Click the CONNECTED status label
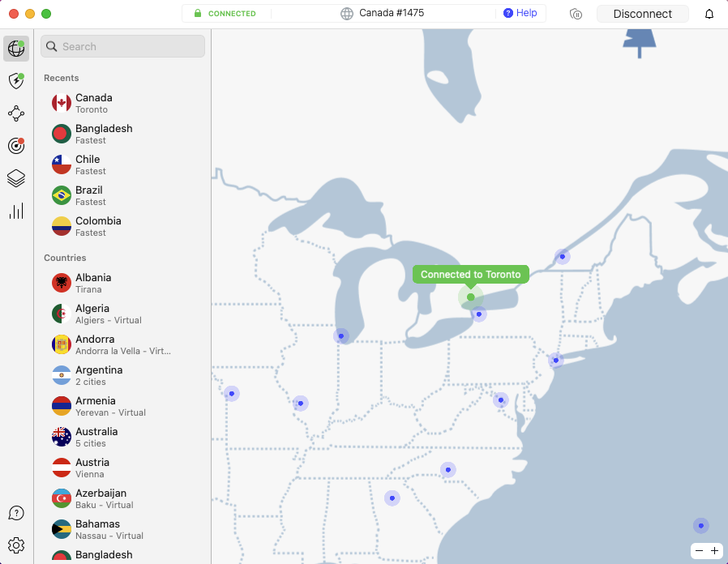The width and height of the screenshot is (728, 564). [x=232, y=14]
